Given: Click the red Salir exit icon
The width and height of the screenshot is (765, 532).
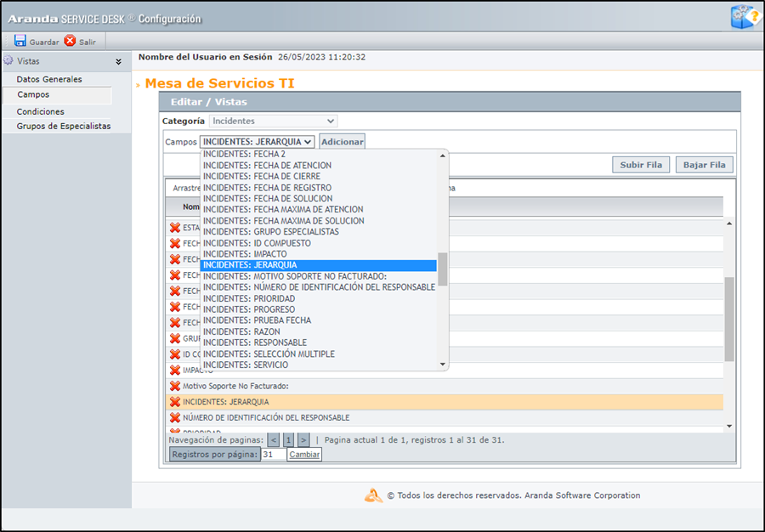Looking at the screenshot, I should 71,41.
